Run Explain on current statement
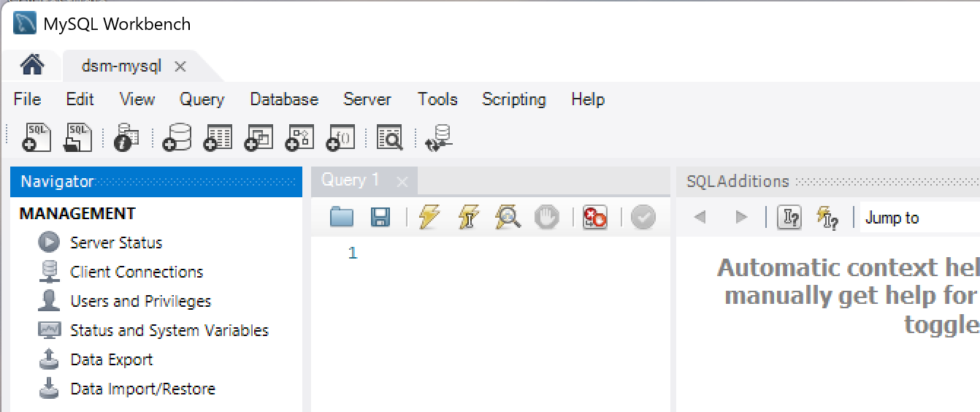The width and height of the screenshot is (980, 412). click(508, 217)
